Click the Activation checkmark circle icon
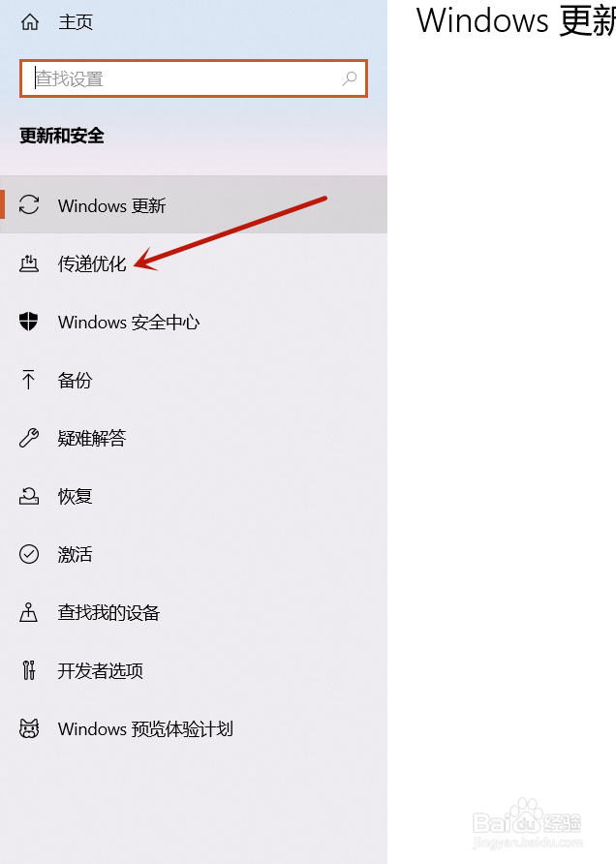616x864 pixels. tap(29, 554)
